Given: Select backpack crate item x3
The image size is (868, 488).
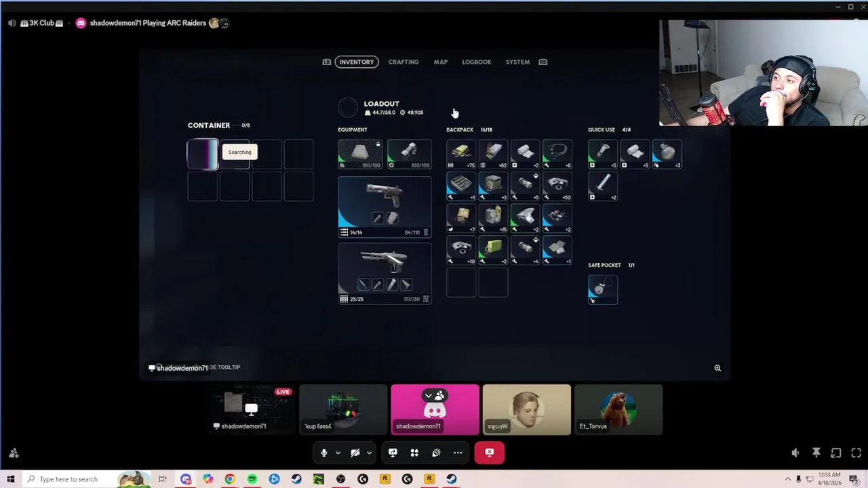Looking at the screenshot, I should [493, 186].
